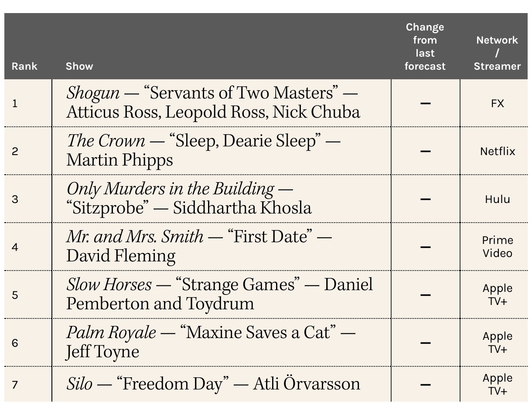
Task: Select the Hulu streamer cell
Action: [498, 199]
